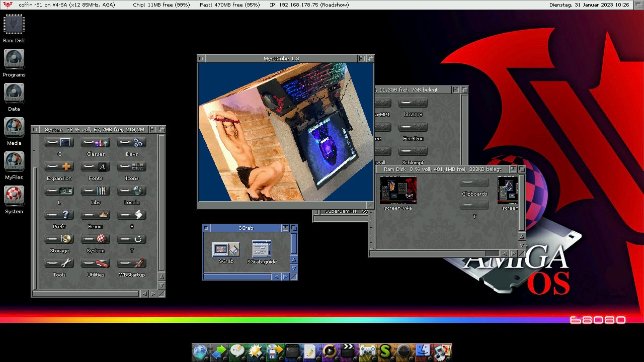
Task: Click the System window scroll-up arrow
Action: pyautogui.click(x=162, y=277)
